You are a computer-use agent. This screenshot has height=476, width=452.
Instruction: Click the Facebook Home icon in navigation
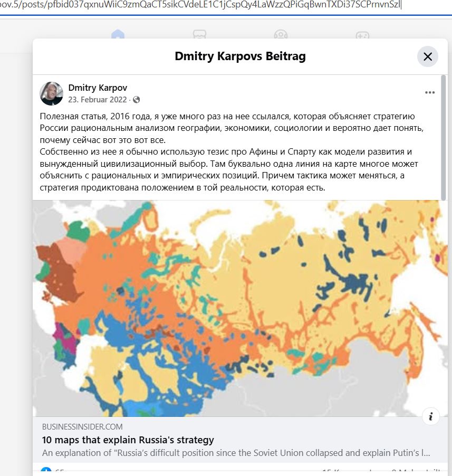point(118,34)
